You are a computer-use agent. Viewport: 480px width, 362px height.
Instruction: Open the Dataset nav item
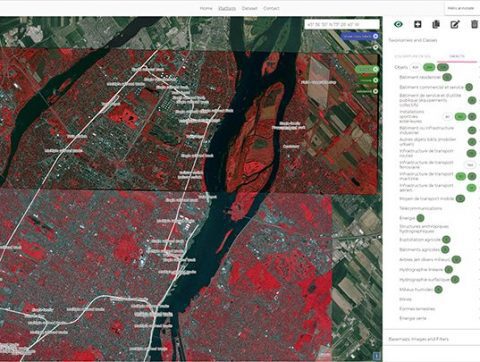250,8
